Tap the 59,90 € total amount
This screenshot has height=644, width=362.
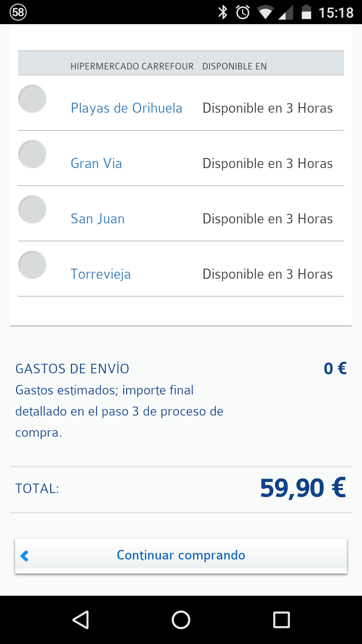tap(303, 488)
